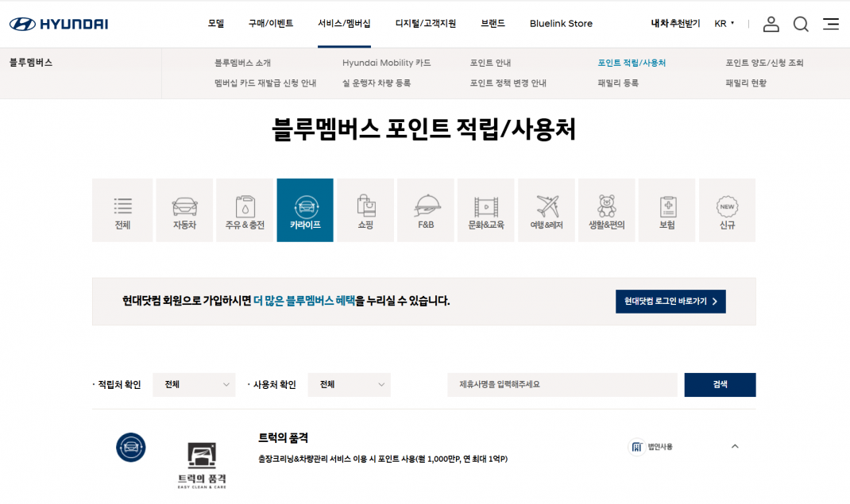Click 현대닷컴 로그인 바로가기 button
This screenshot has height=504, width=850.
[670, 302]
